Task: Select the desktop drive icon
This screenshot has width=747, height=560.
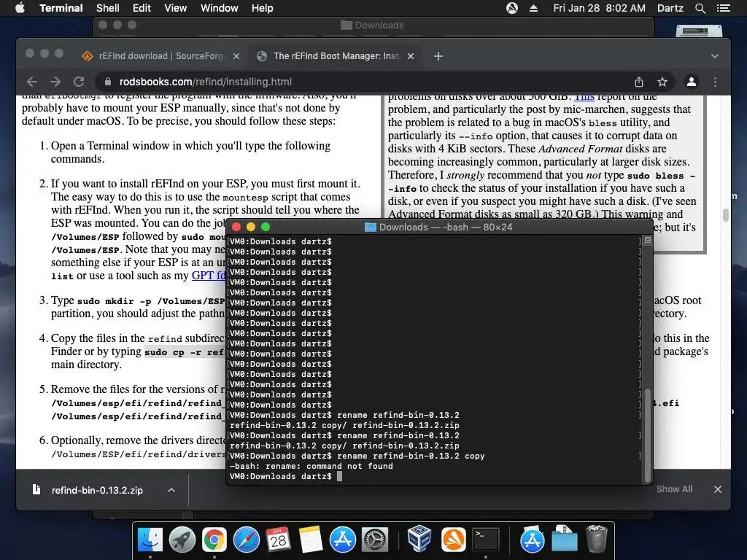Action: tap(699, 31)
